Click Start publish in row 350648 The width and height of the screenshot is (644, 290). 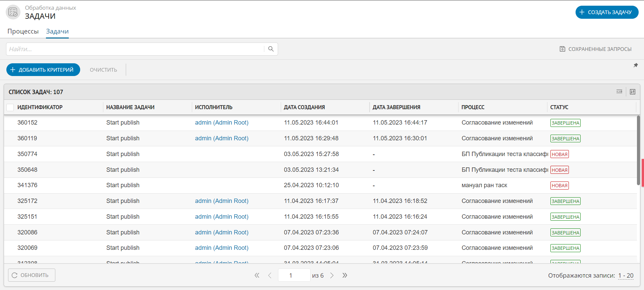pos(123,170)
